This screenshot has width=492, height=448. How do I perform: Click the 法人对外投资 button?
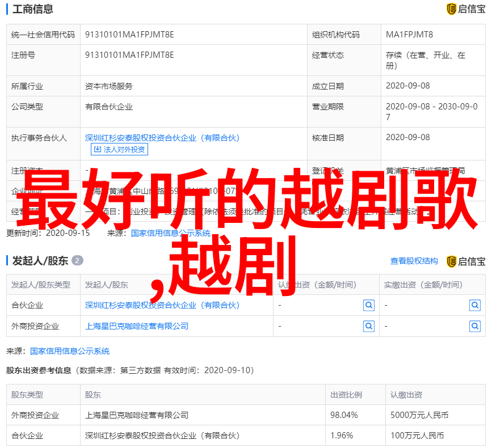click(x=119, y=149)
